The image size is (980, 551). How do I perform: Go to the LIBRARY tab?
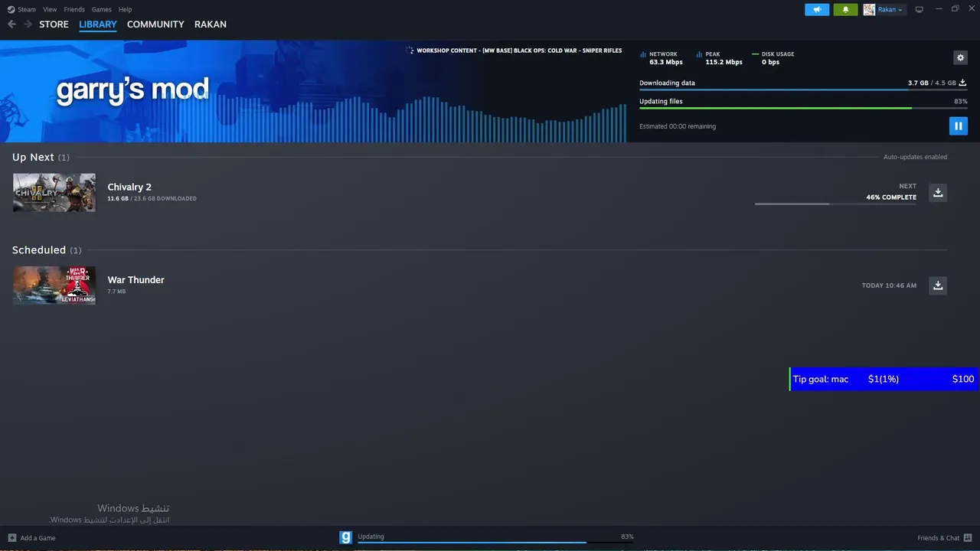[98, 24]
